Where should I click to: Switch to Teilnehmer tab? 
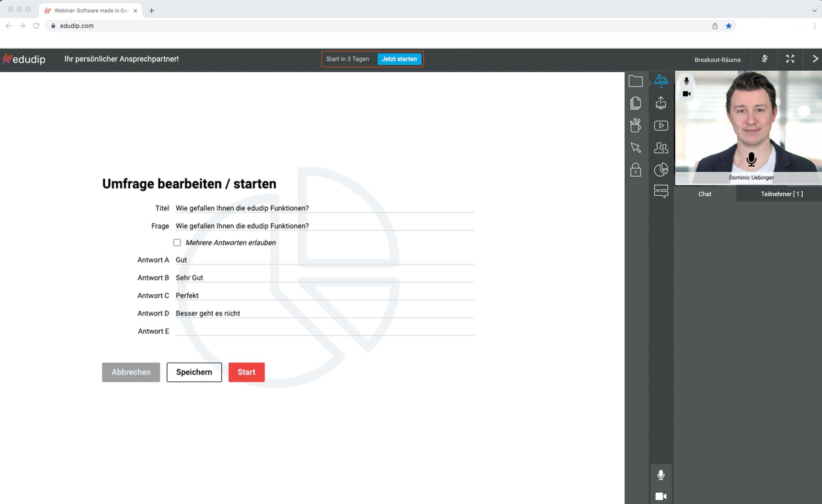(781, 194)
